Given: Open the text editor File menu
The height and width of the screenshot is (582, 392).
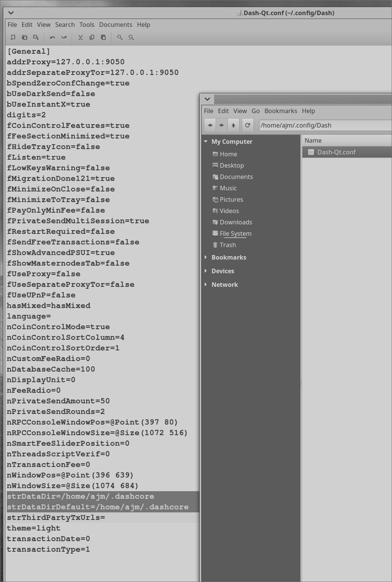Looking at the screenshot, I should (12, 25).
